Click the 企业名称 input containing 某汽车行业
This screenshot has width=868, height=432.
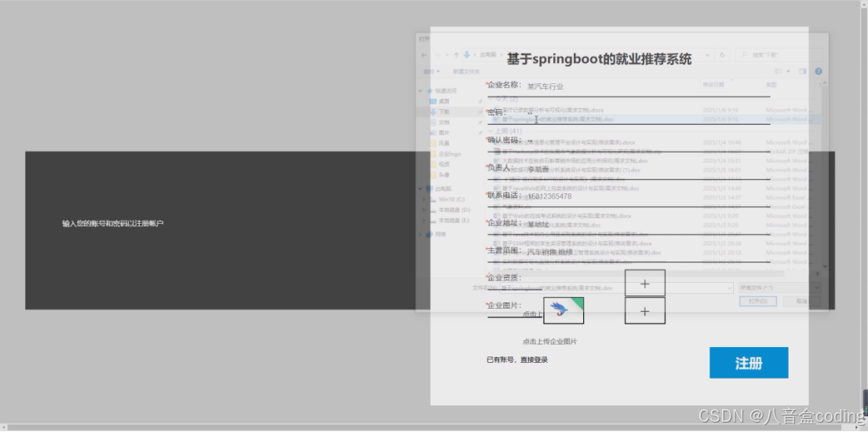click(x=647, y=86)
